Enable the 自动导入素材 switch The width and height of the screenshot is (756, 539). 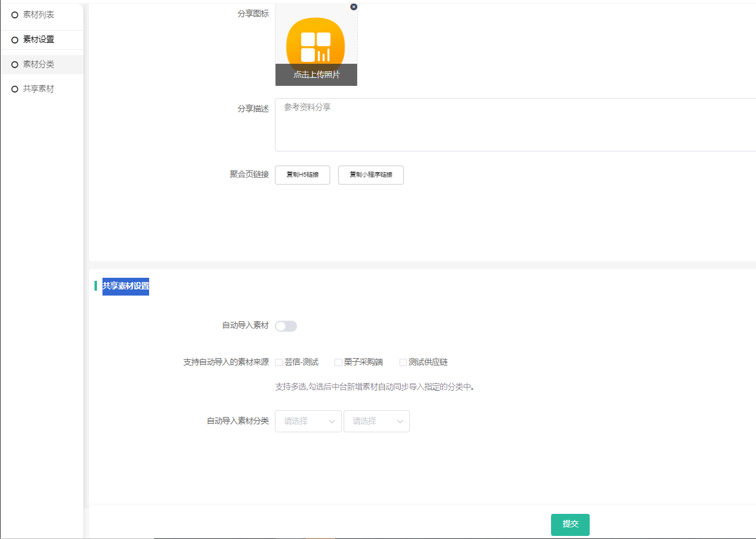(x=286, y=326)
